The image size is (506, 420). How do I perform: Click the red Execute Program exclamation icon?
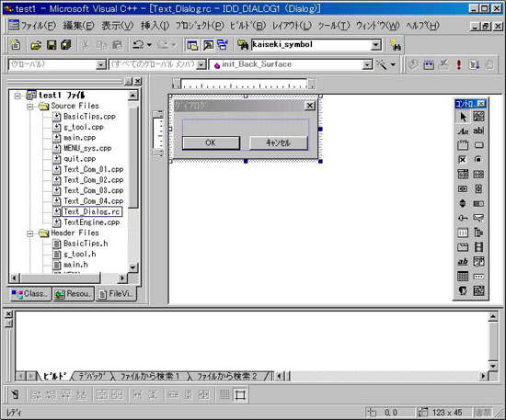point(458,64)
